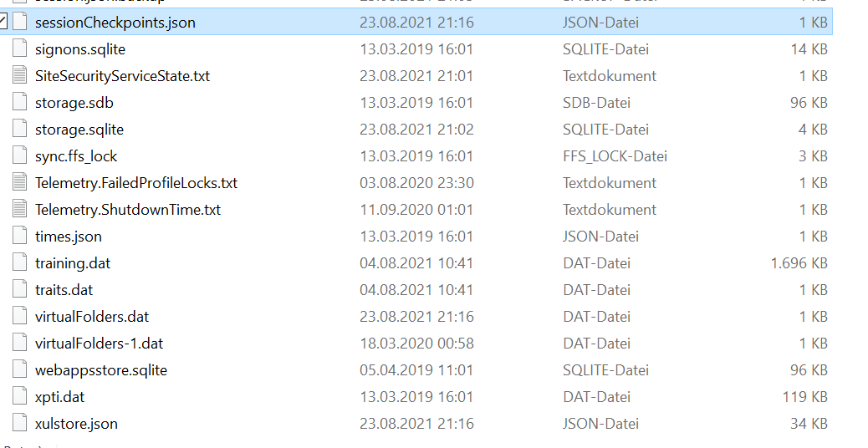Select the Telemetry.ShutdownTime.txt file name
The image size is (868, 448).
[x=128, y=210]
